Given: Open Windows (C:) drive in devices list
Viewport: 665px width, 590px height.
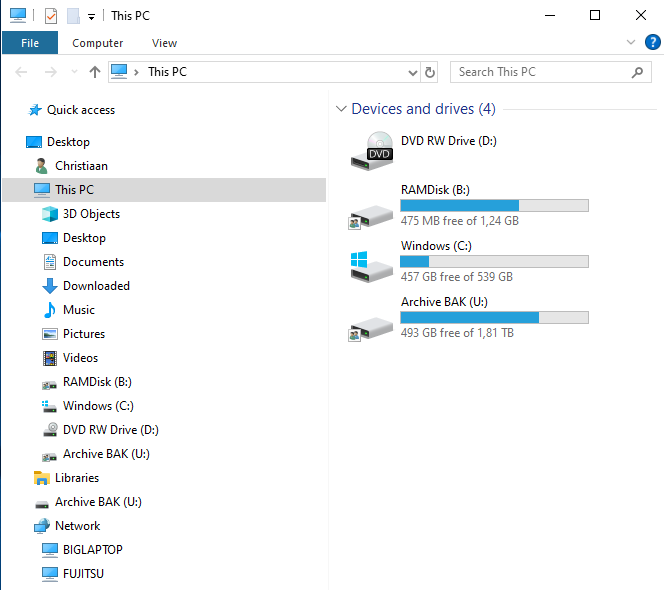Looking at the screenshot, I should click(x=436, y=246).
